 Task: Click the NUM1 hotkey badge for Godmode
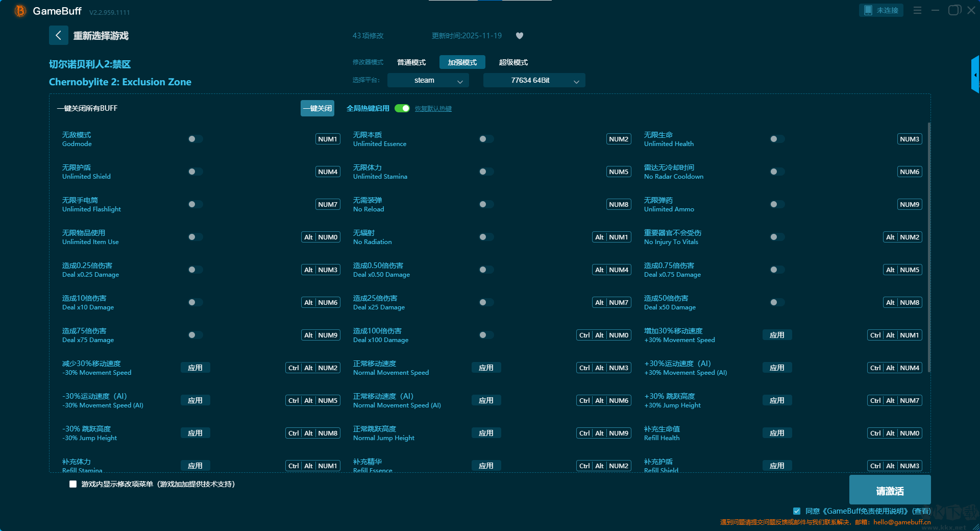328,139
